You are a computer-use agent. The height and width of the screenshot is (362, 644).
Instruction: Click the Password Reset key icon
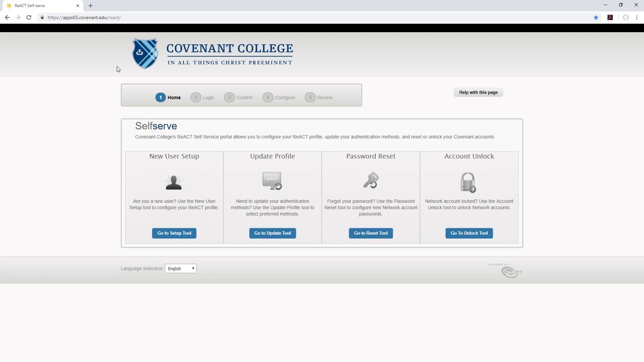(x=371, y=180)
